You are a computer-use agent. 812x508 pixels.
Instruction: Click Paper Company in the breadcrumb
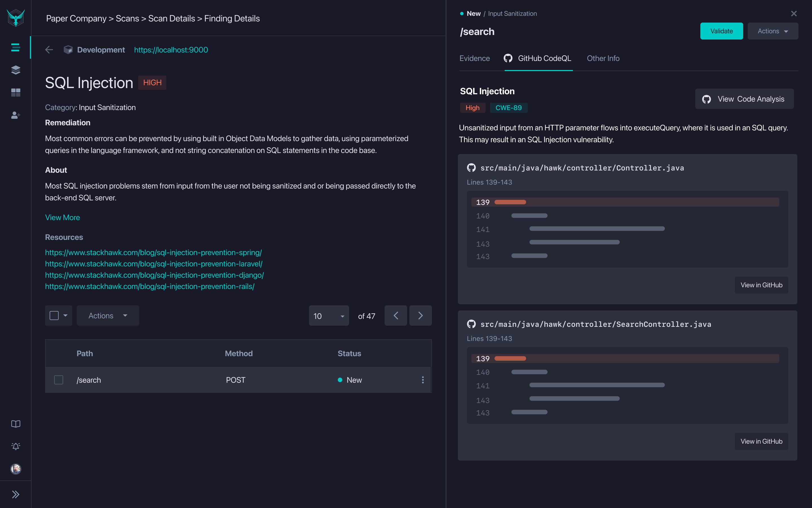point(76,18)
